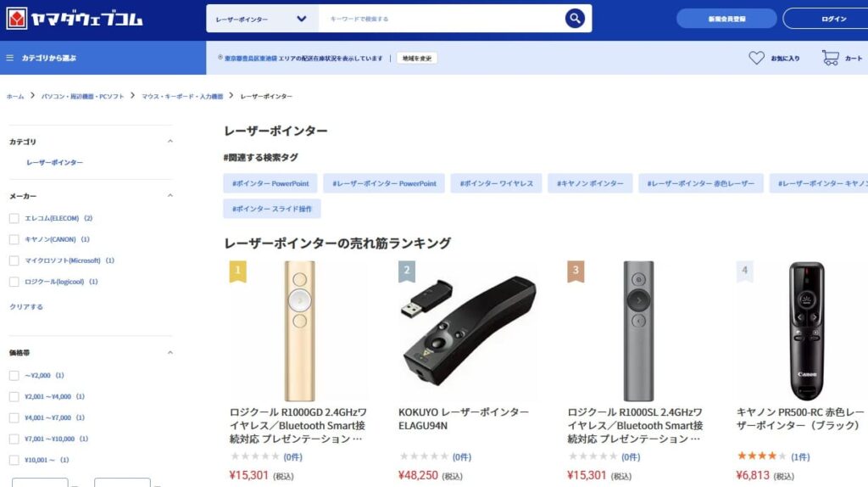Open the favorites heart icon

(756, 58)
